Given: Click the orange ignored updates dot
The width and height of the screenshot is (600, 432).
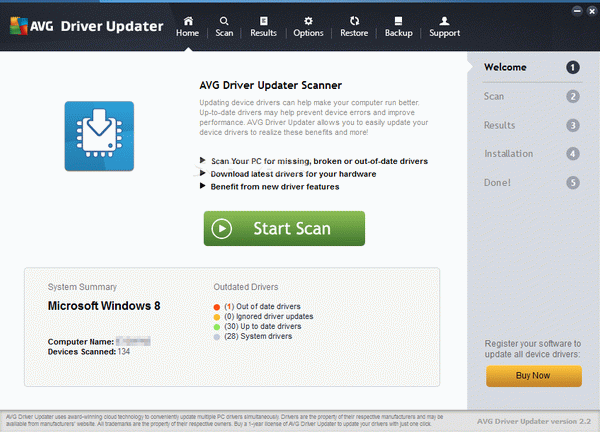Looking at the screenshot, I should [x=217, y=317].
